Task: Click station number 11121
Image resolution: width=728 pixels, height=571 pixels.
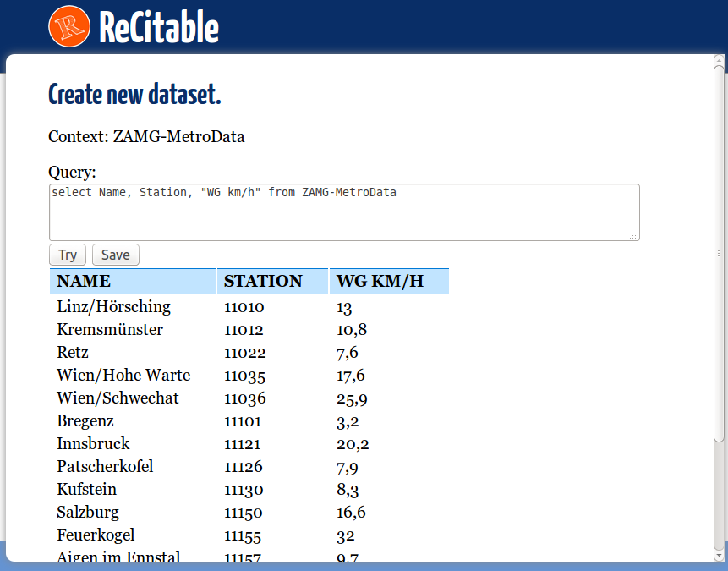Action: click(243, 444)
